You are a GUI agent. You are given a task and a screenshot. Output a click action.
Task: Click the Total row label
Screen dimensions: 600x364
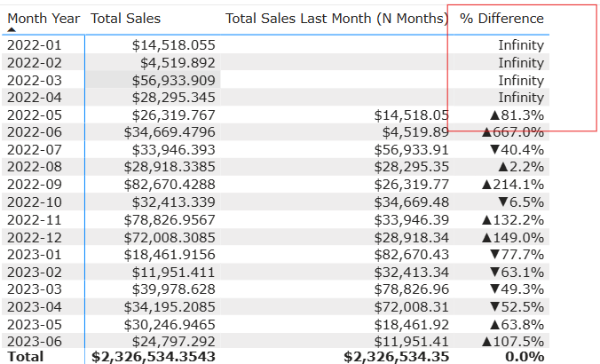pos(22,356)
